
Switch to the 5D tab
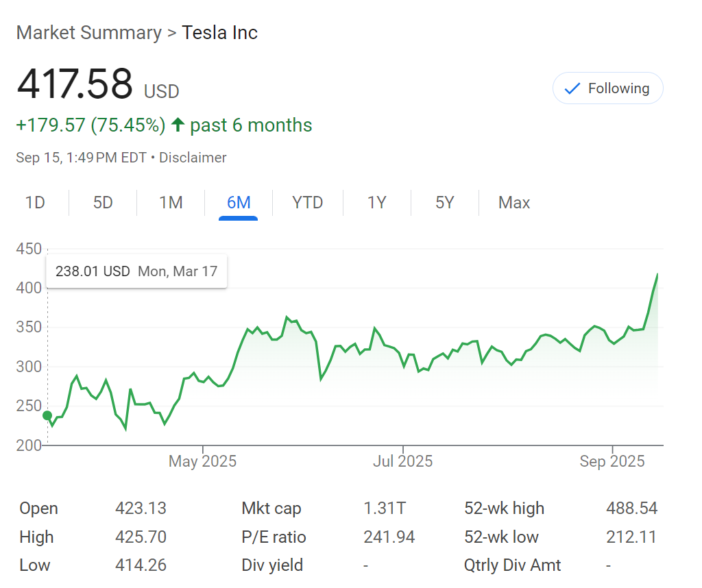pyautogui.click(x=103, y=203)
